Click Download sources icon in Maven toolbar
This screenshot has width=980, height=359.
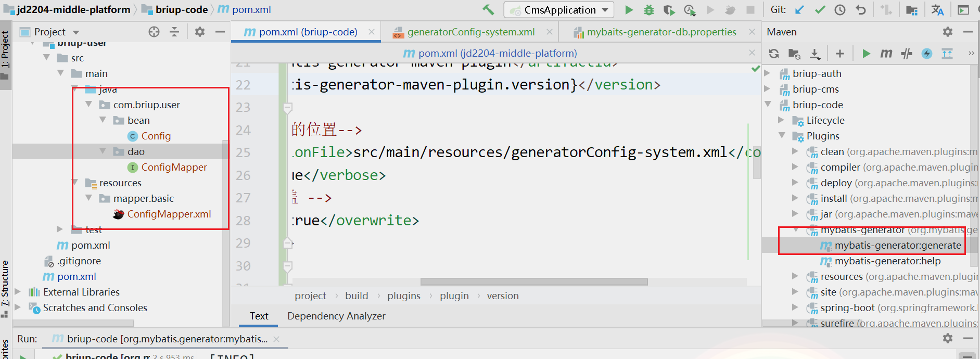tap(815, 54)
